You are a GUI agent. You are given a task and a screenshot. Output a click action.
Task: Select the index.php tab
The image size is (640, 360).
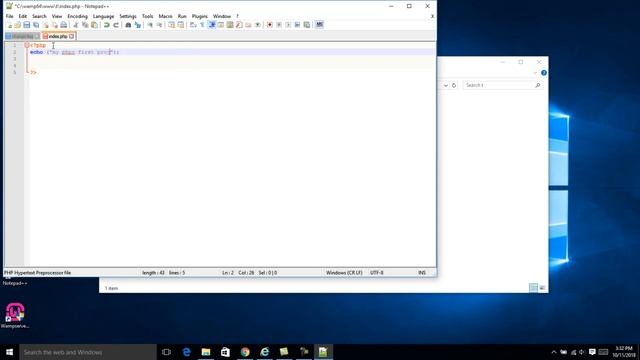[x=58, y=36]
